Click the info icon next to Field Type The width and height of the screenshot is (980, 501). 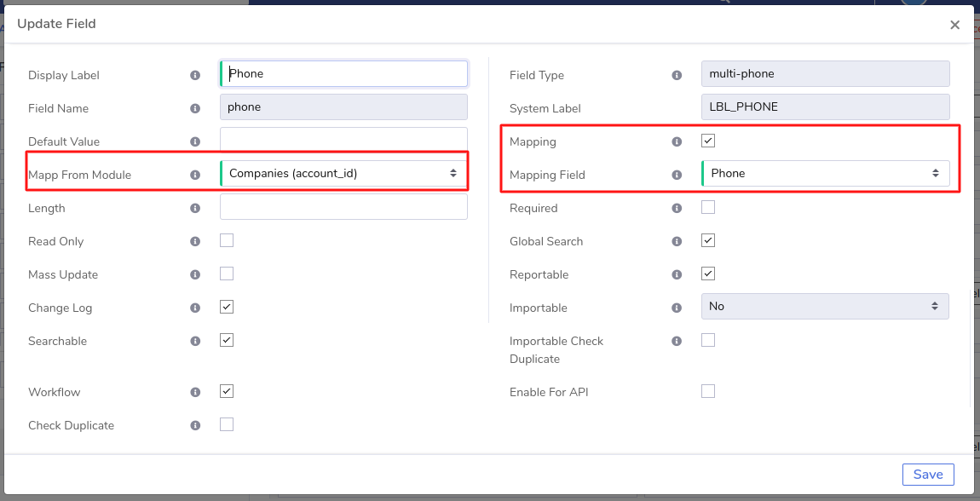pos(677,75)
